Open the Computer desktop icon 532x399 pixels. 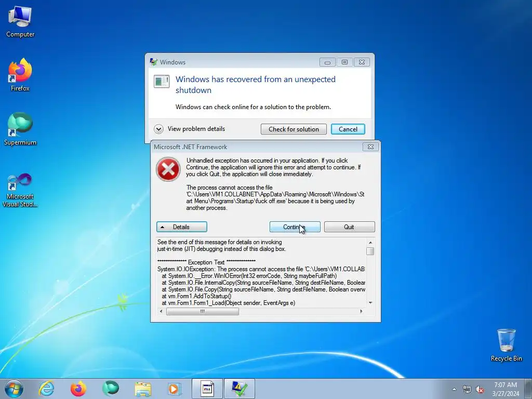[x=20, y=22]
